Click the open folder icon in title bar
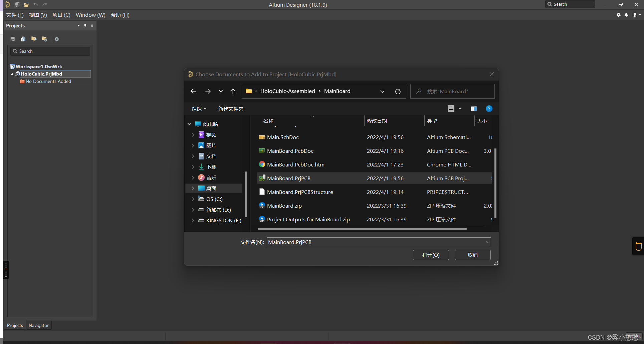The image size is (644, 344). pyautogui.click(x=26, y=5)
